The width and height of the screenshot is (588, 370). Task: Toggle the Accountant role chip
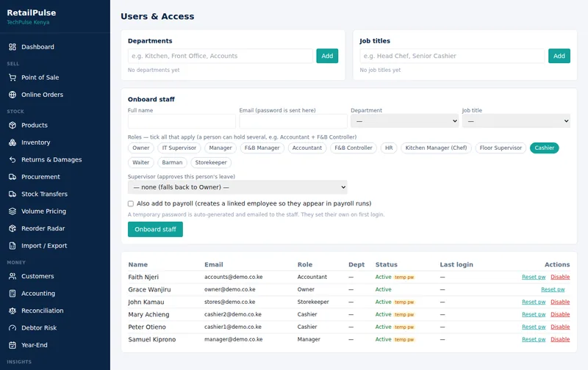pos(307,148)
